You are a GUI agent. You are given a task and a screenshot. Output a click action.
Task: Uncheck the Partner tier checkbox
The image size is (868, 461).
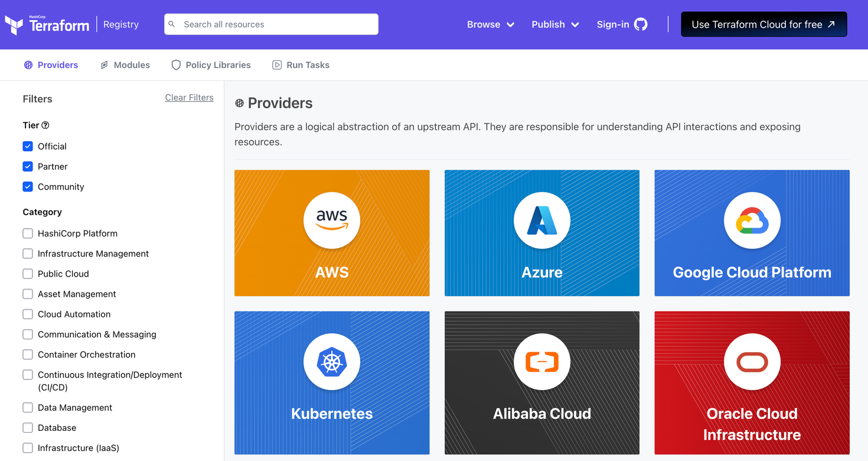[x=28, y=167]
